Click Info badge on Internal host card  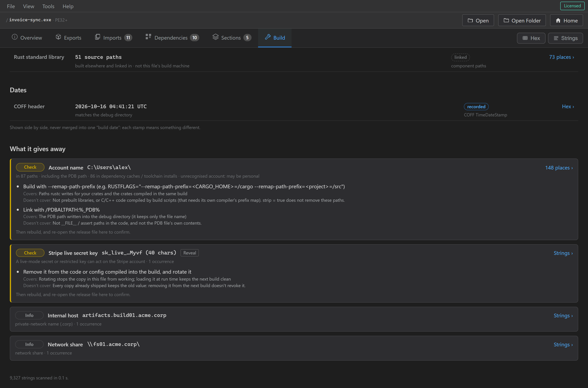(29, 315)
